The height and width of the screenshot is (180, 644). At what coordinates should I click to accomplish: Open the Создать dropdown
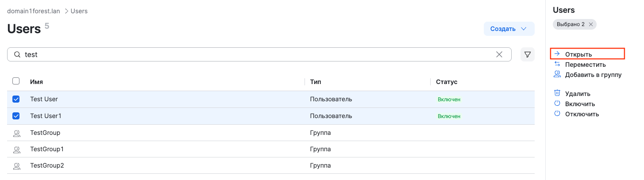509,29
